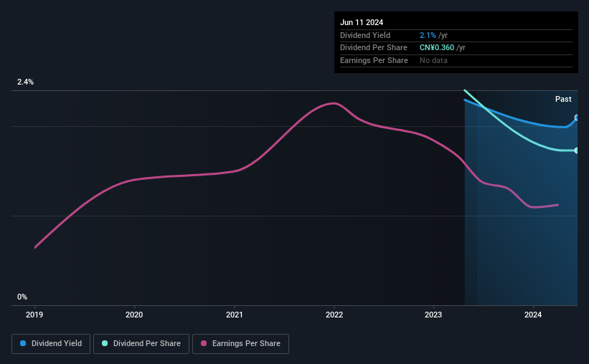The image size is (589, 364).
Task: Click the 2023 x-axis label
Action: pyautogui.click(x=433, y=315)
